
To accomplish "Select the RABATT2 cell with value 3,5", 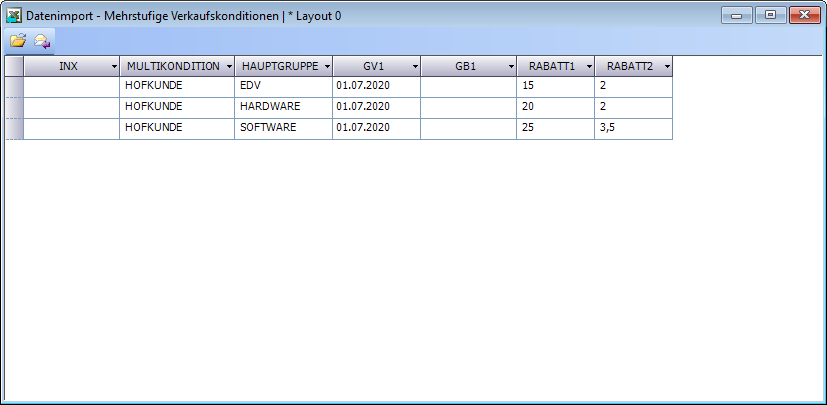I will tap(633, 129).
